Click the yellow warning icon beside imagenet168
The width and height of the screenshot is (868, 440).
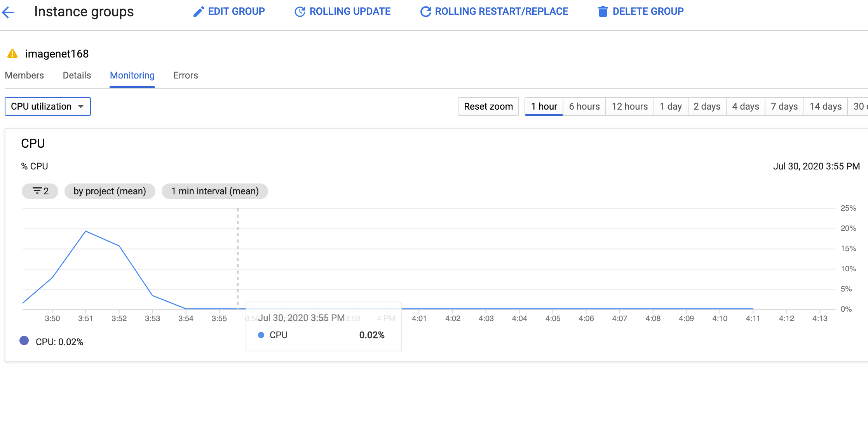12,54
